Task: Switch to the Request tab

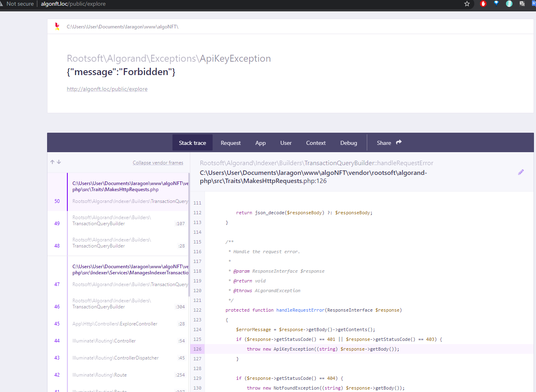Action: pyautogui.click(x=230, y=142)
